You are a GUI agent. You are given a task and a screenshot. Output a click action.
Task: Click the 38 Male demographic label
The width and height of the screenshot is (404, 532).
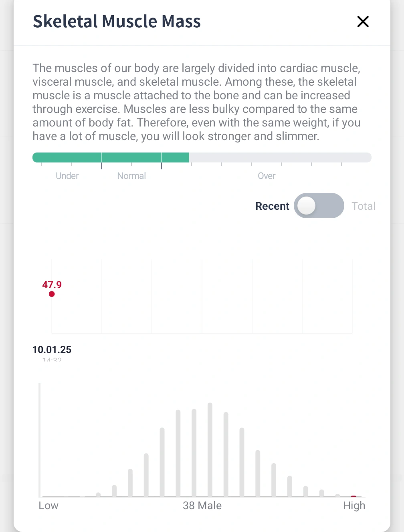coord(202,506)
